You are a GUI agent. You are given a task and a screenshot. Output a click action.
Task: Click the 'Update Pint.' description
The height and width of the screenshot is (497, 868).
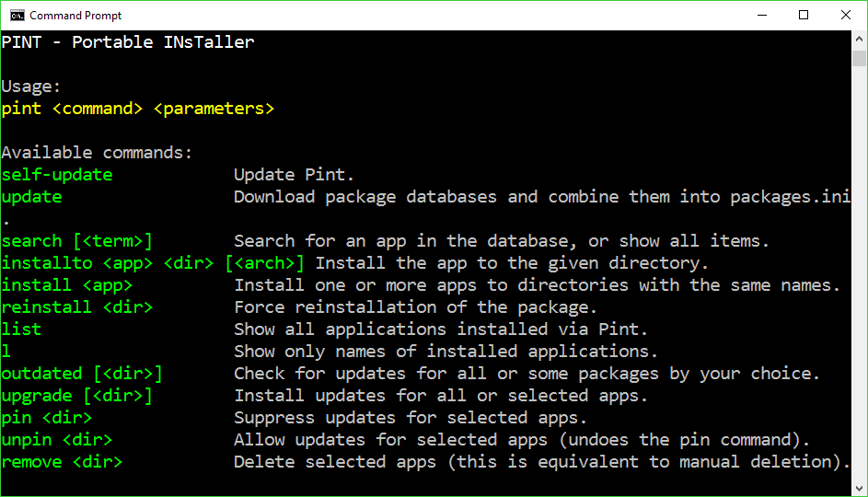[294, 175]
